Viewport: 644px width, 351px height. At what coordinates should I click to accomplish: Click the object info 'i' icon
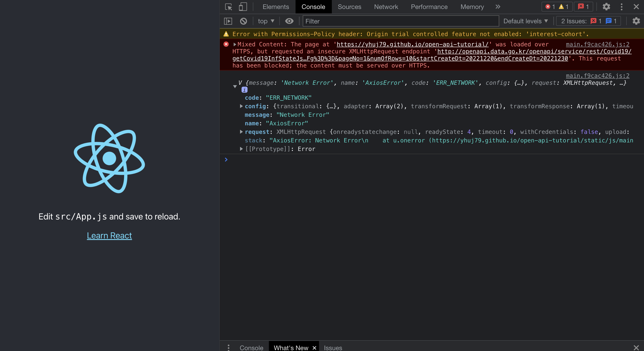245,90
